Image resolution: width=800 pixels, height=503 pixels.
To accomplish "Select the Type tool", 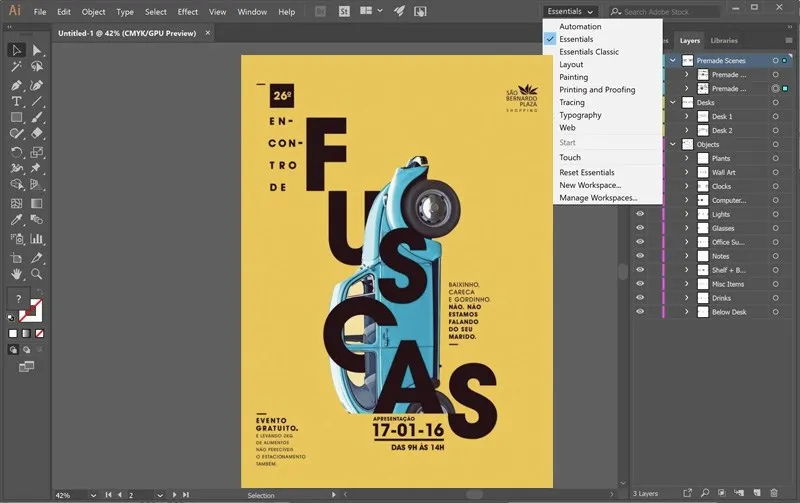I will pos(16,101).
